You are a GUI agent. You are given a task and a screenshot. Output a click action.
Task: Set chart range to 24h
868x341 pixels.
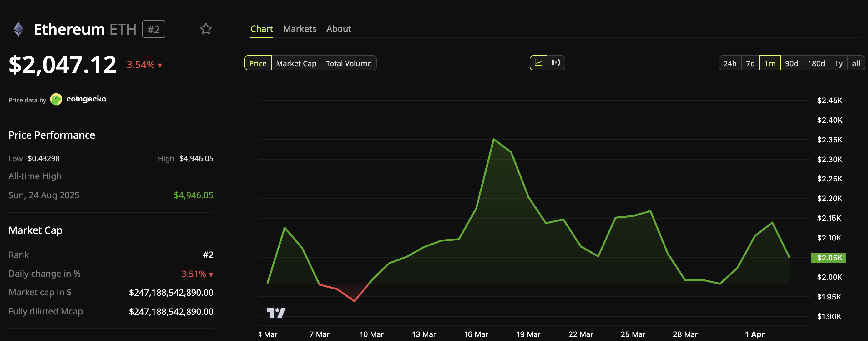(729, 63)
